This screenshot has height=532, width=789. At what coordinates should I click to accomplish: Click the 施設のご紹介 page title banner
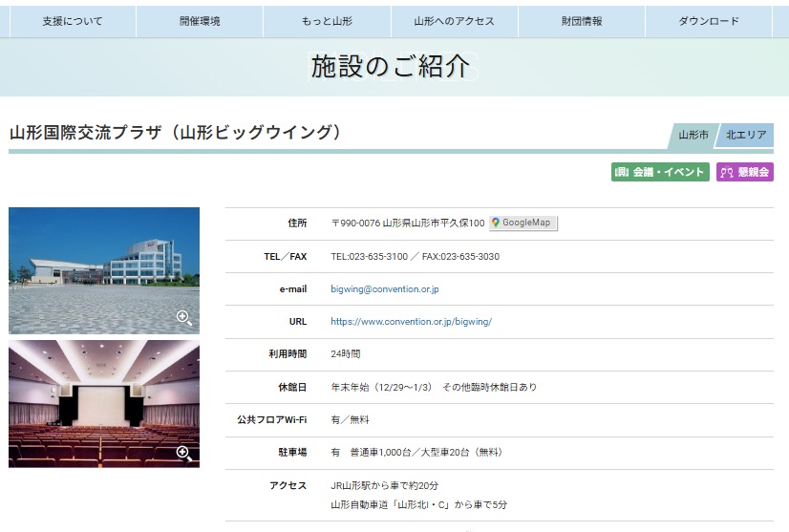pos(391,67)
